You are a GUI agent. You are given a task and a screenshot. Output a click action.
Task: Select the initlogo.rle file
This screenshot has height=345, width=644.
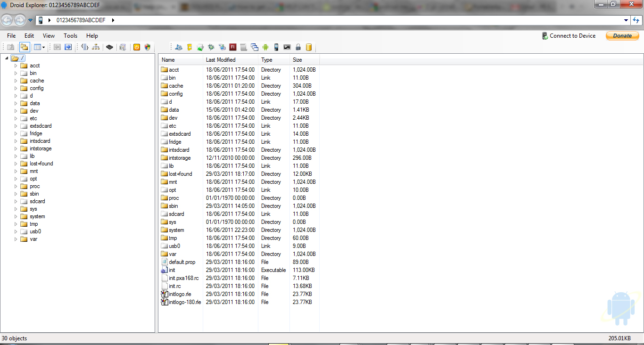pyautogui.click(x=180, y=294)
